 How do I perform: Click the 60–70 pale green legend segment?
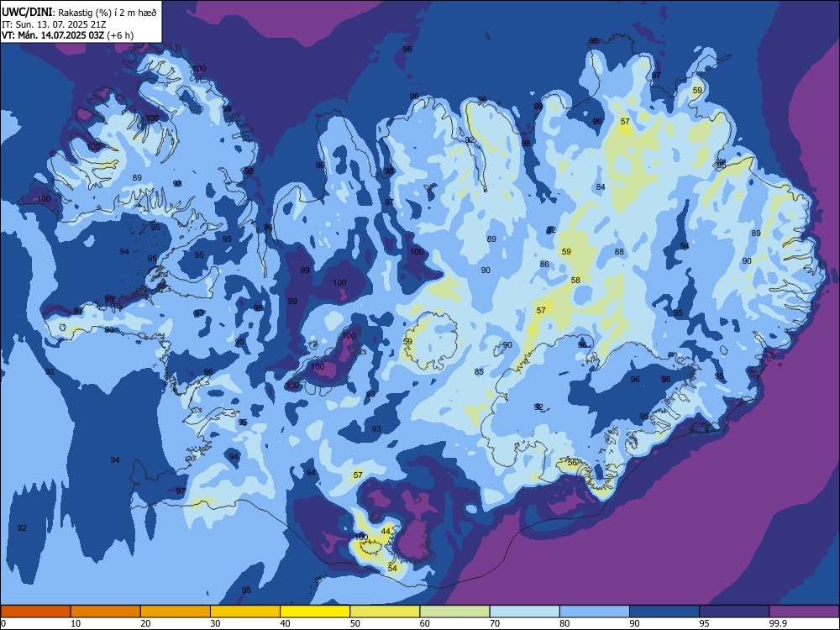click(x=454, y=612)
